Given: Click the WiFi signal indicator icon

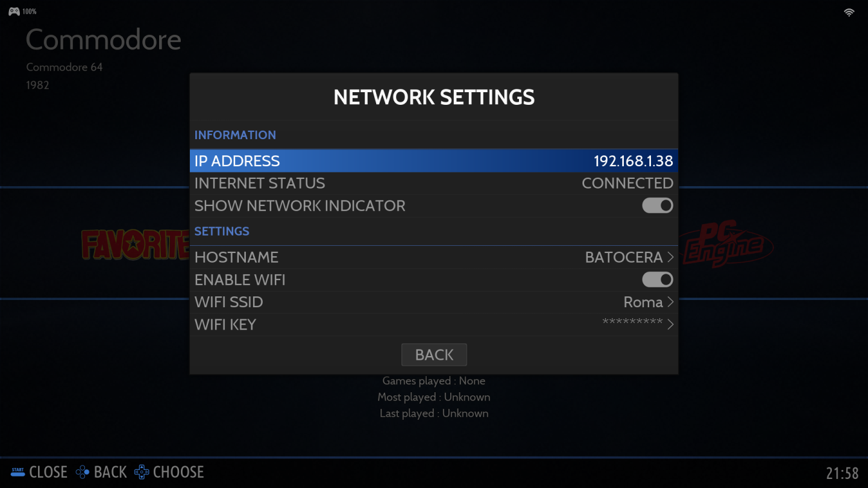Looking at the screenshot, I should tap(849, 12).
